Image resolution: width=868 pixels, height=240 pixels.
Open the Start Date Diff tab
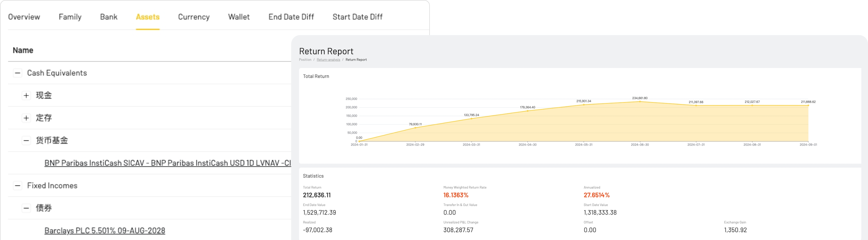tap(357, 17)
